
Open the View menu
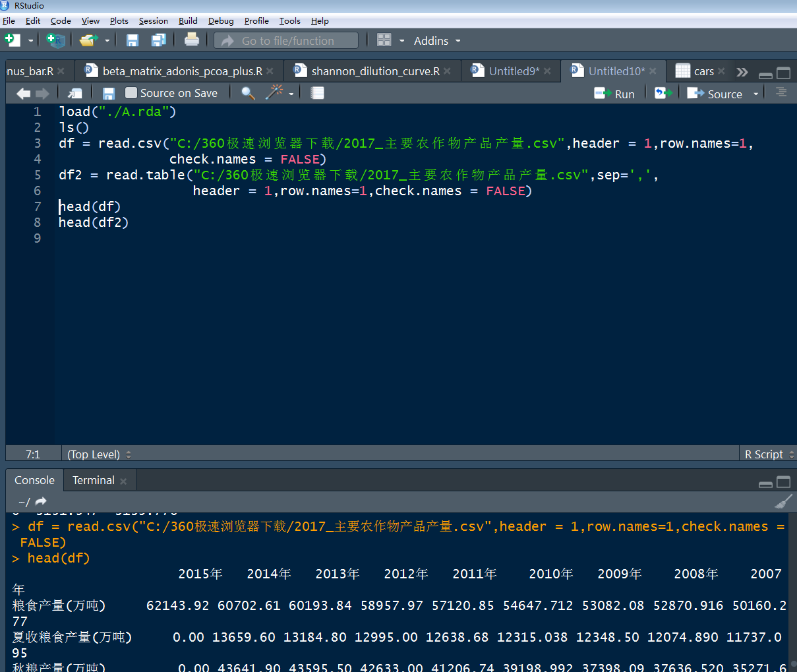pos(90,20)
